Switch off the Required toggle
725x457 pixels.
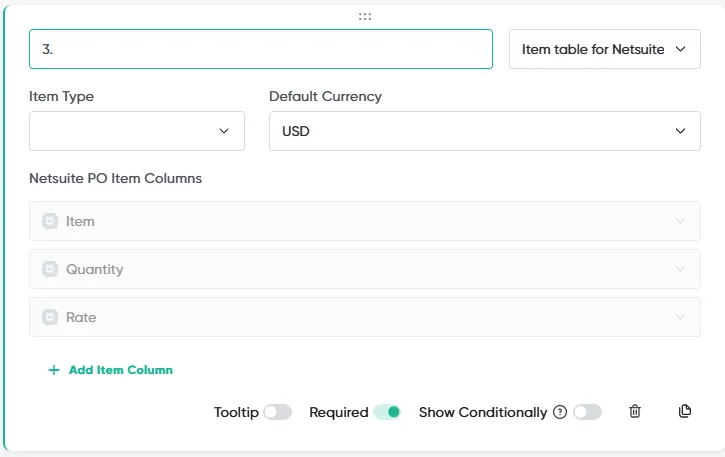387,412
